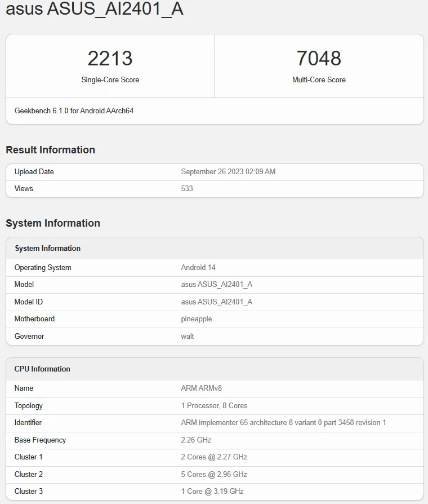Click the large System Information section heading
The height and width of the screenshot is (504, 428).
[x=53, y=223]
